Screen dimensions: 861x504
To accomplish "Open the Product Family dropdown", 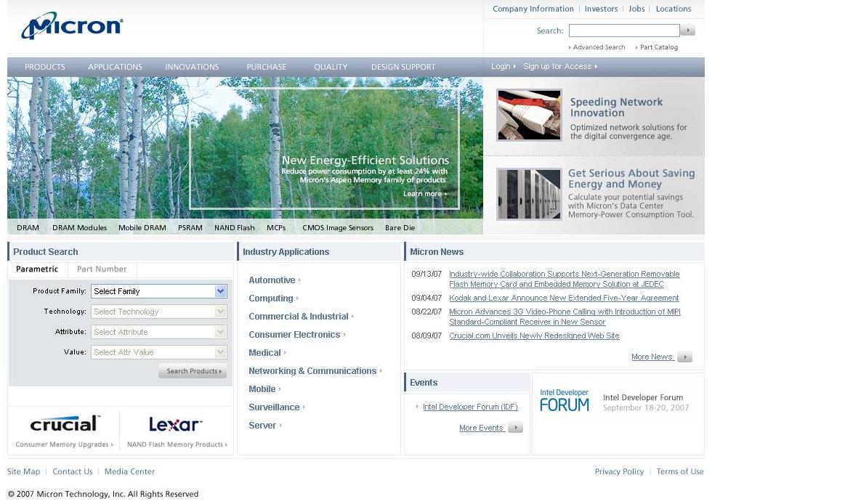I will pos(158,291).
